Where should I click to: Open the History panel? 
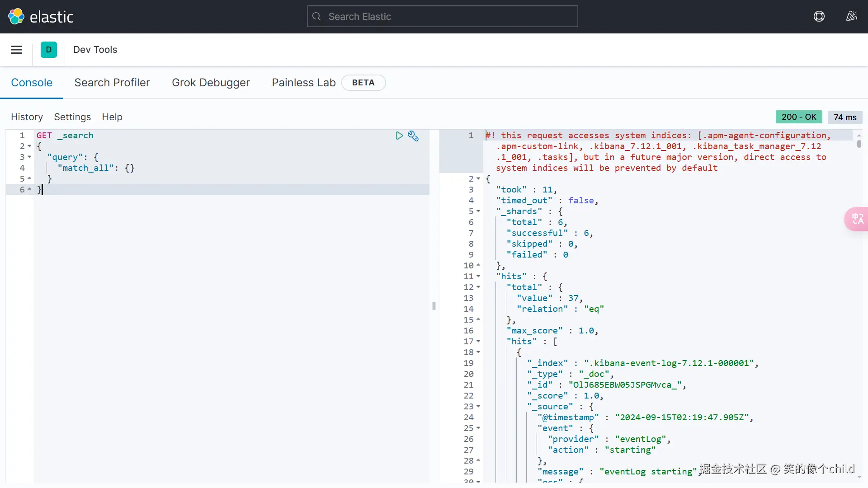(x=27, y=117)
